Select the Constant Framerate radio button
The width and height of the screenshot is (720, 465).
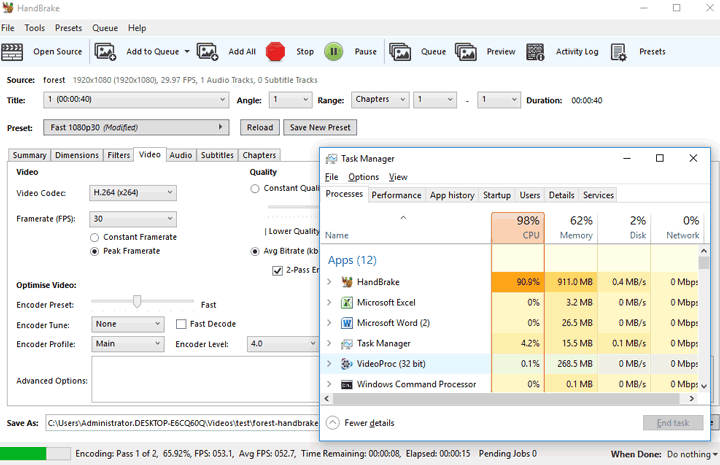pos(95,237)
